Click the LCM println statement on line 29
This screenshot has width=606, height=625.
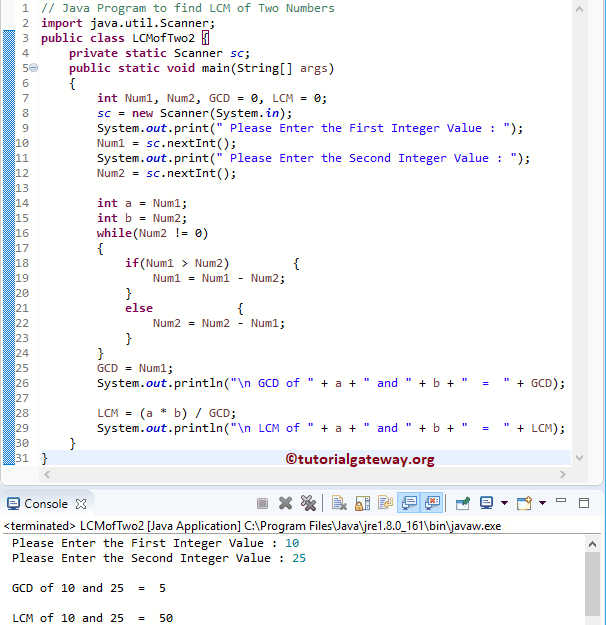click(x=331, y=428)
